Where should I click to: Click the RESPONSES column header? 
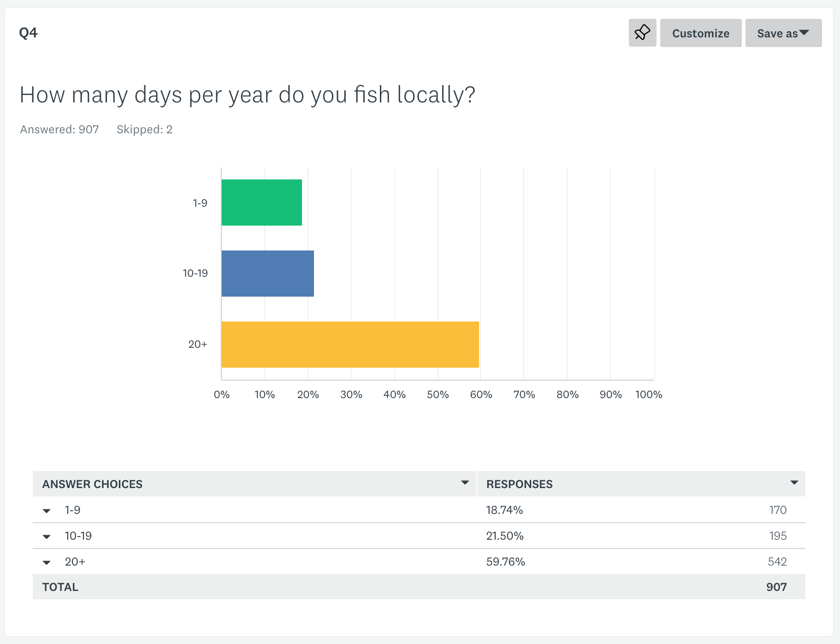tap(520, 484)
